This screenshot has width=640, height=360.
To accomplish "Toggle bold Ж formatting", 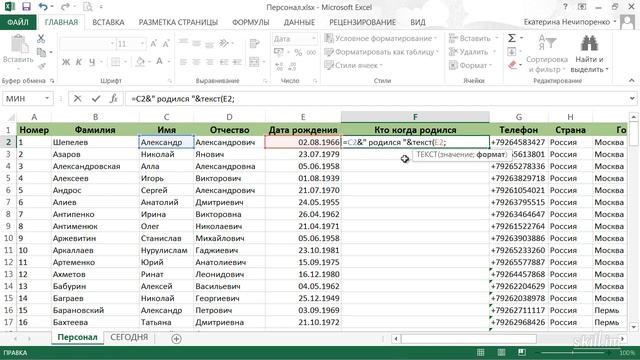I will (x=66, y=62).
